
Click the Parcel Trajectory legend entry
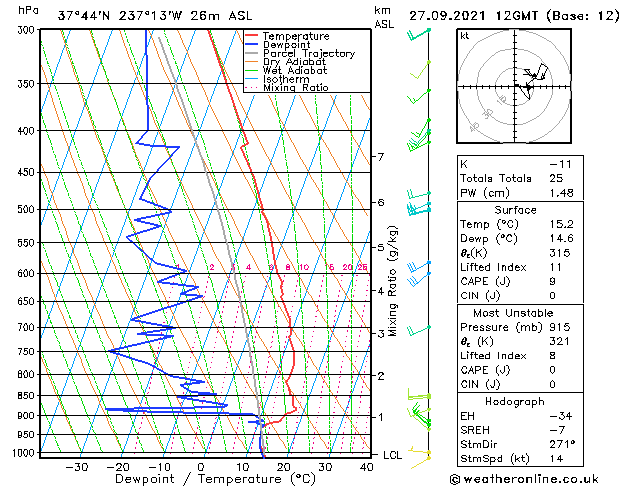[309, 53]
